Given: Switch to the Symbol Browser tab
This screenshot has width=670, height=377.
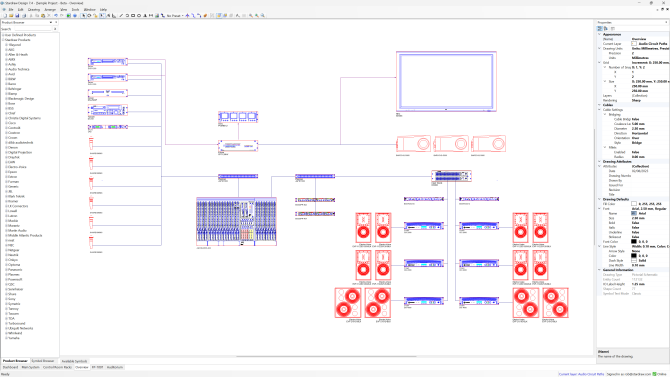Looking at the screenshot, I should [43, 361].
